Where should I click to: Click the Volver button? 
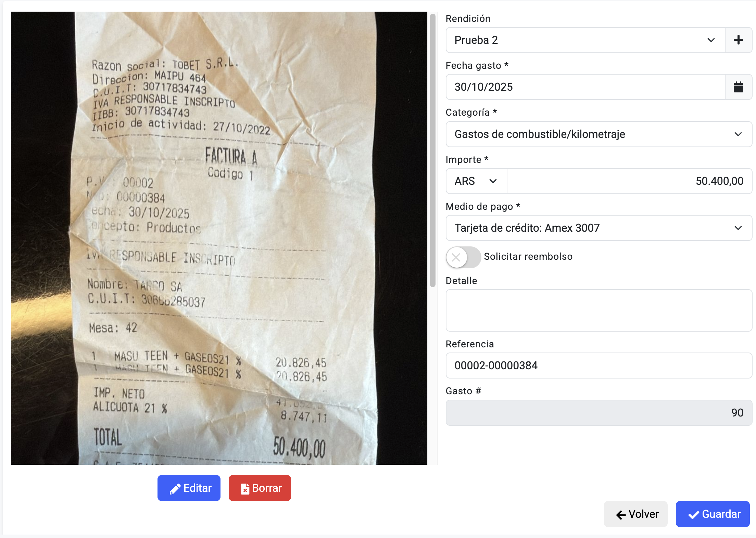[635, 514]
